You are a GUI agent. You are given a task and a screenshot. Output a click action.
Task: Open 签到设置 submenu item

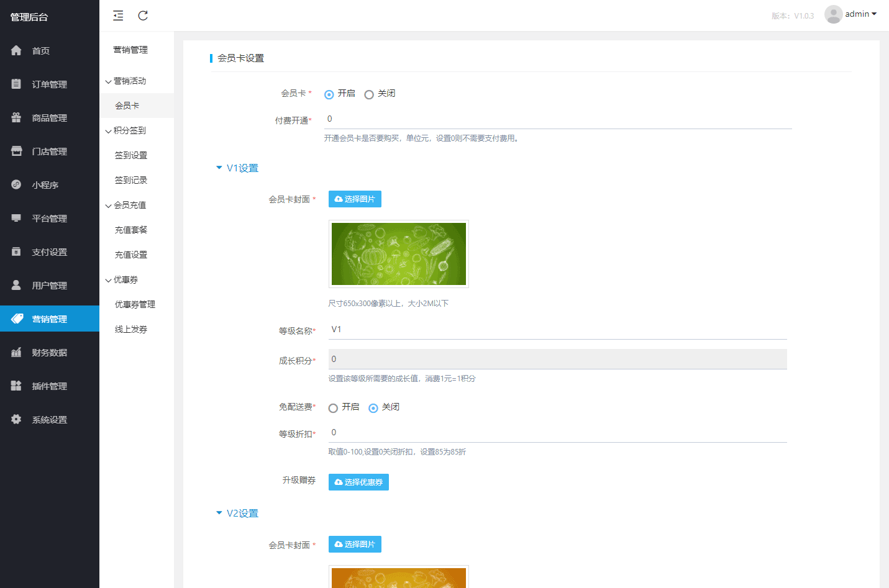(x=137, y=155)
